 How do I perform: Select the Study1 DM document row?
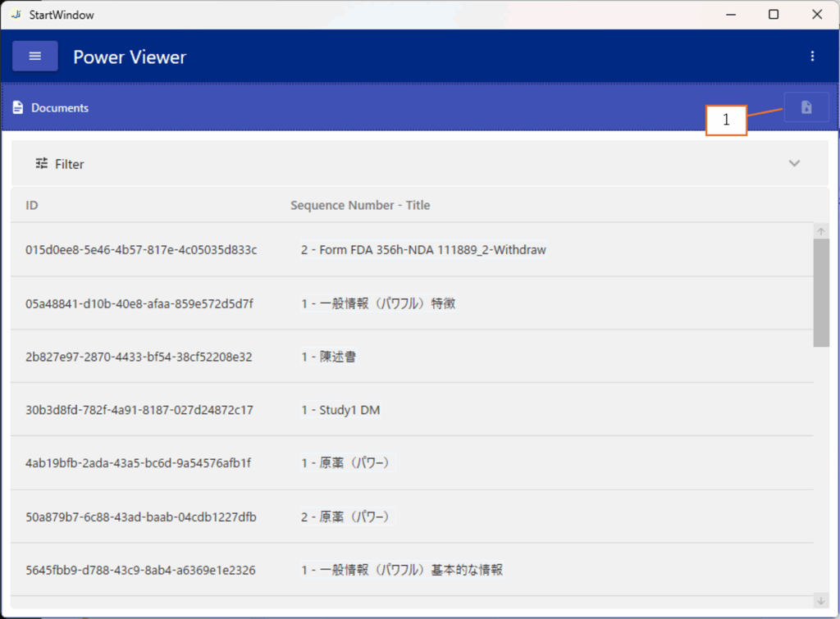340,410
